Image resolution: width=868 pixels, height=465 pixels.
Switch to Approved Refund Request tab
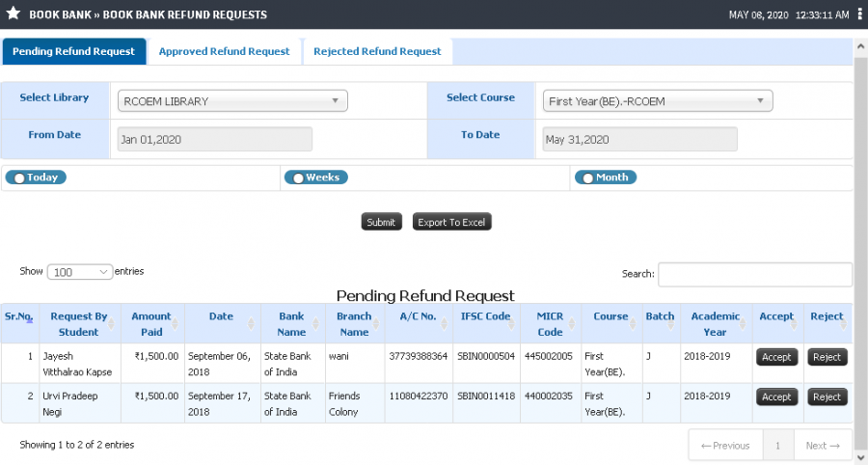coord(224,51)
